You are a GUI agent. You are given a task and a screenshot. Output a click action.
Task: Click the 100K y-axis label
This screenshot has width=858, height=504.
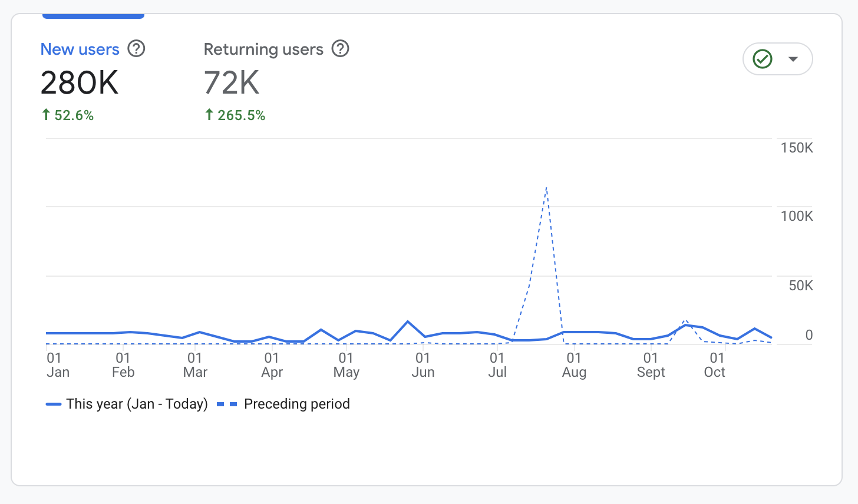[797, 216]
